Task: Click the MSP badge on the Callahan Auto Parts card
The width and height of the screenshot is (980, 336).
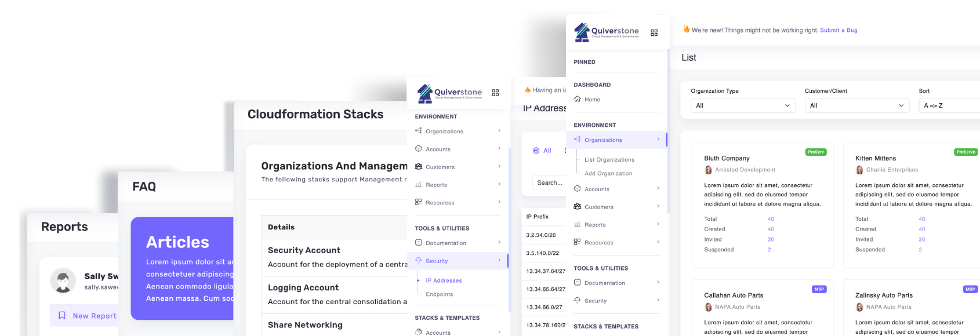Action: pos(819,289)
